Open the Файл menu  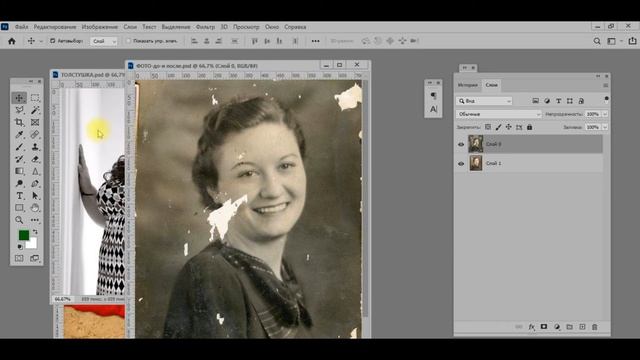click(x=21, y=27)
